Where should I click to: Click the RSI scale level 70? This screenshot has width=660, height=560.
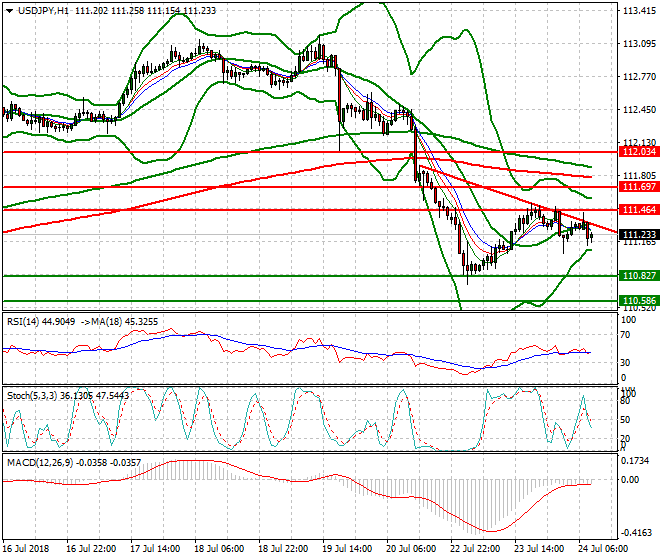625,335
